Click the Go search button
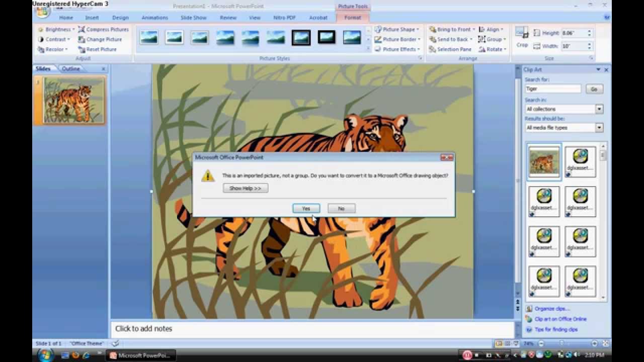The height and width of the screenshot is (362, 644). click(x=594, y=89)
